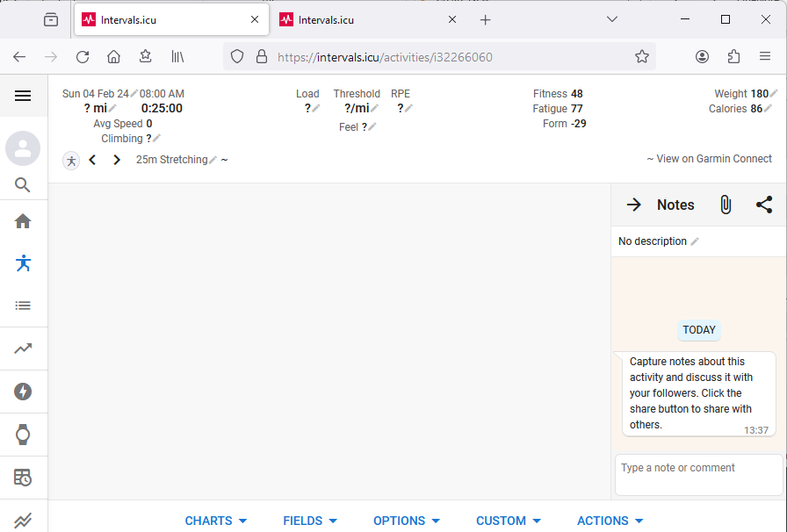
Task: Edit the activity description pencil icon
Action: pos(695,241)
